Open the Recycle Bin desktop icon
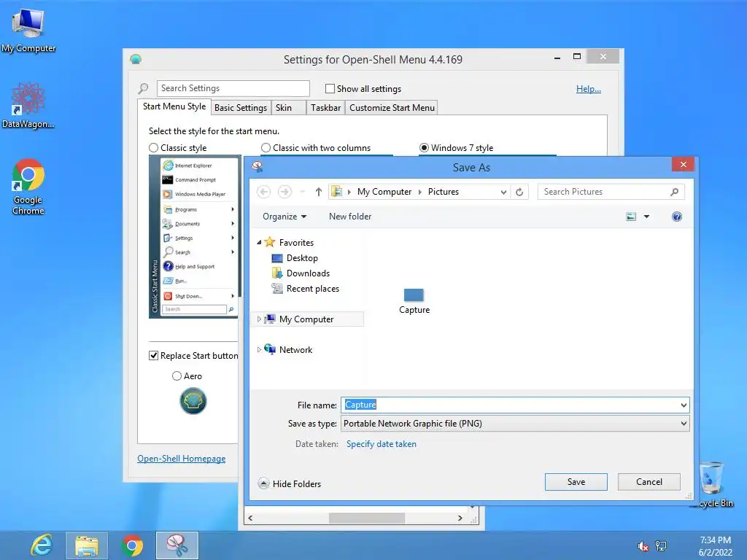 pyautogui.click(x=713, y=485)
